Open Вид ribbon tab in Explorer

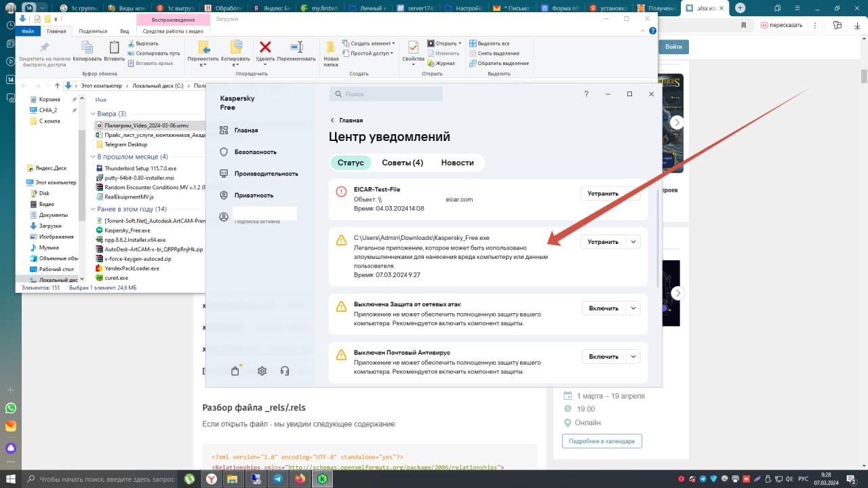pos(125,31)
